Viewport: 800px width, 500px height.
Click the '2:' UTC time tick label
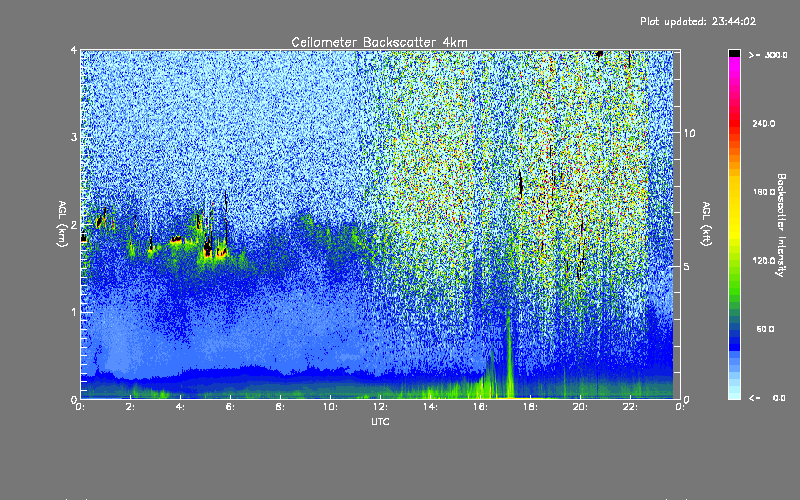(x=131, y=407)
